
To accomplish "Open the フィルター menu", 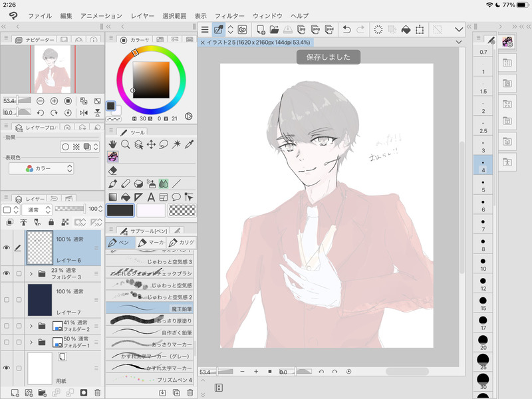I will (229, 16).
